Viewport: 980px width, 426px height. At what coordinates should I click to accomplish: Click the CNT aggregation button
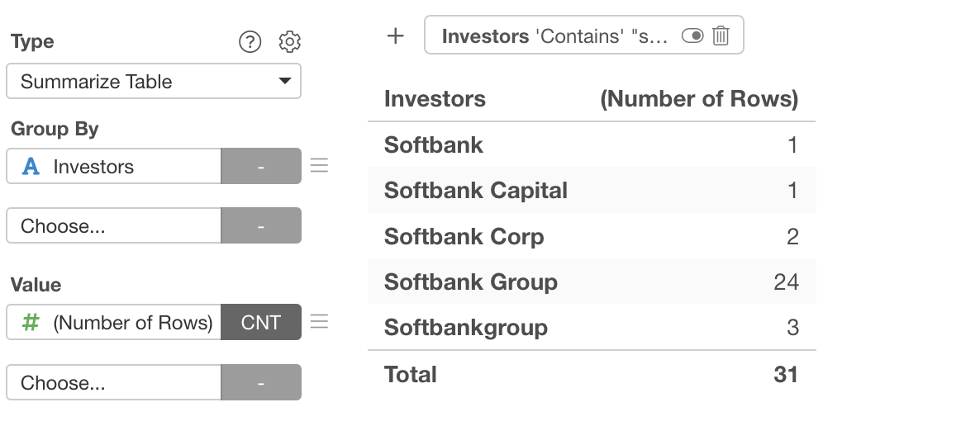(261, 322)
